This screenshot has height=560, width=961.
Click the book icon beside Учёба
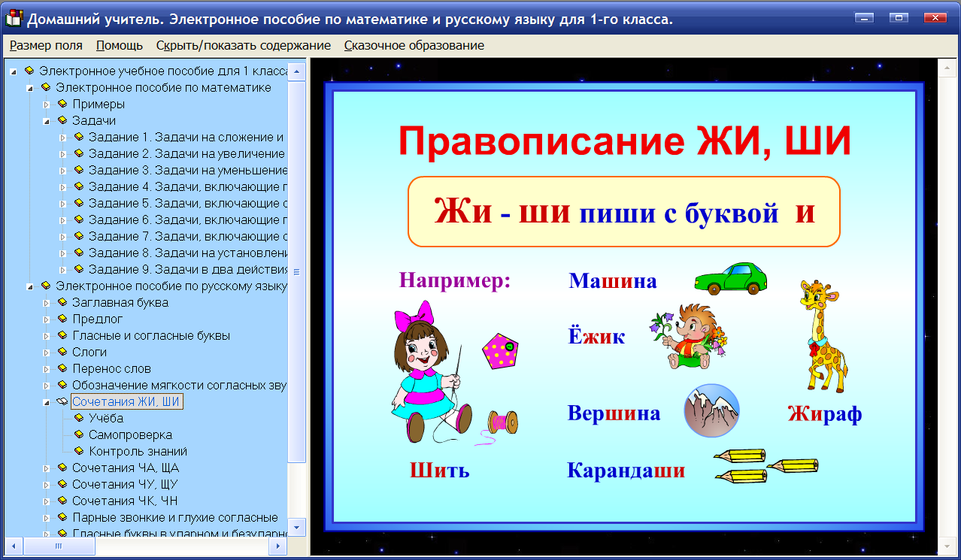click(x=79, y=418)
